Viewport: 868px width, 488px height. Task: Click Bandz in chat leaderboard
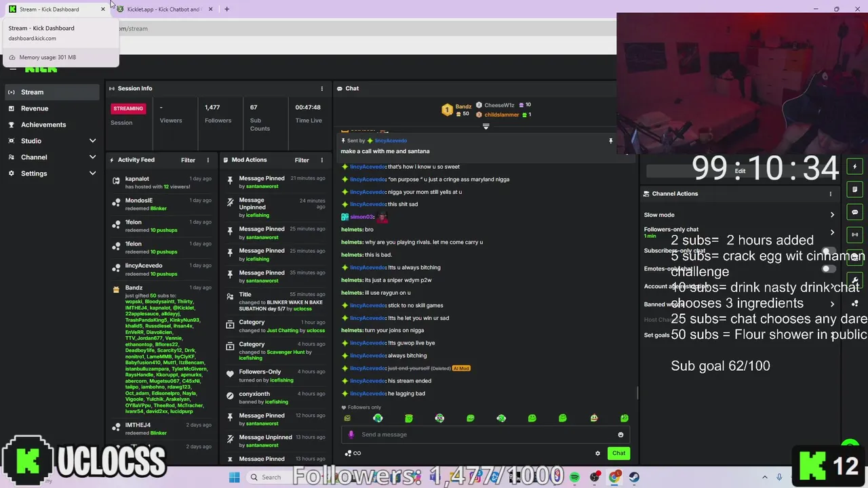click(463, 107)
